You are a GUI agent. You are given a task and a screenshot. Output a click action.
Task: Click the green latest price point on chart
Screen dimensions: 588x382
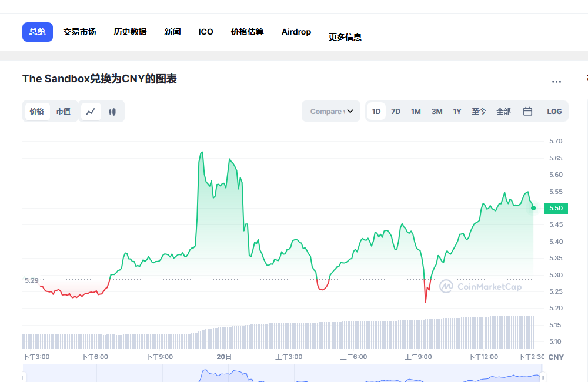(533, 208)
